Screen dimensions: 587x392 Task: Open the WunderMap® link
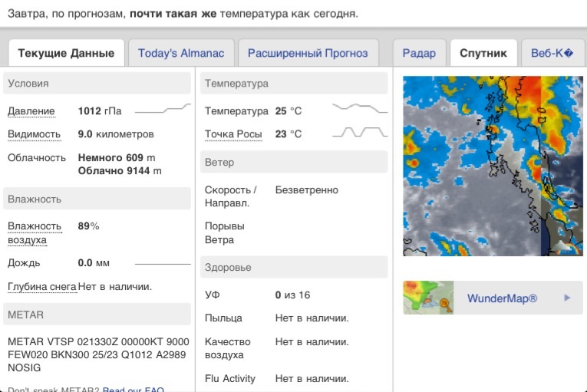coord(502,298)
